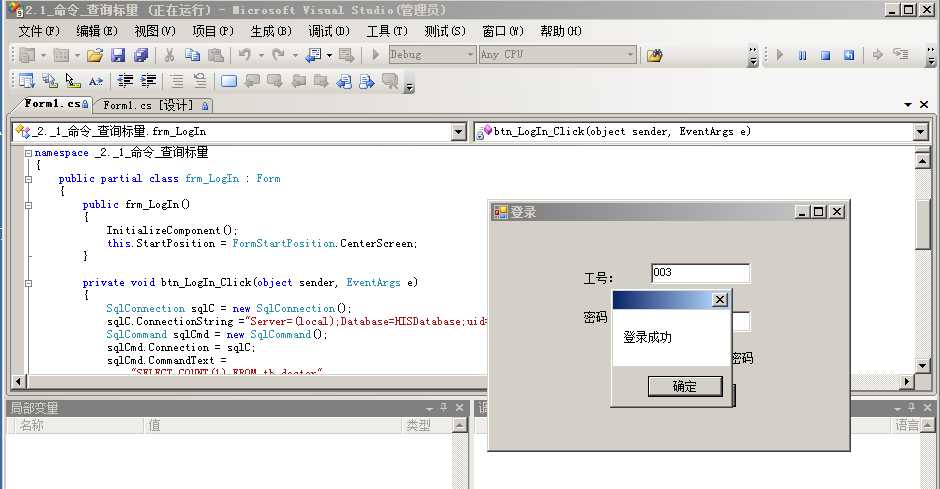Image resolution: width=940 pixels, height=489 pixels.
Task: Click the Save All icon
Action: click(141, 55)
